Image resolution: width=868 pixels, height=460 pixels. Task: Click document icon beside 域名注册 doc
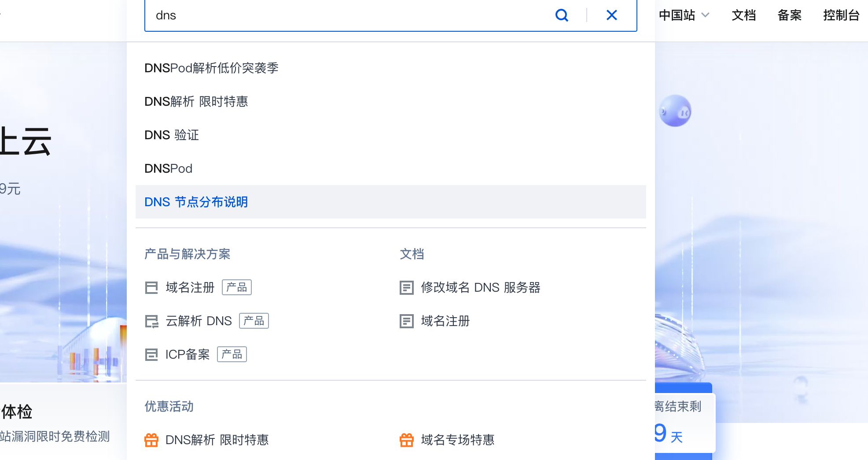407,321
